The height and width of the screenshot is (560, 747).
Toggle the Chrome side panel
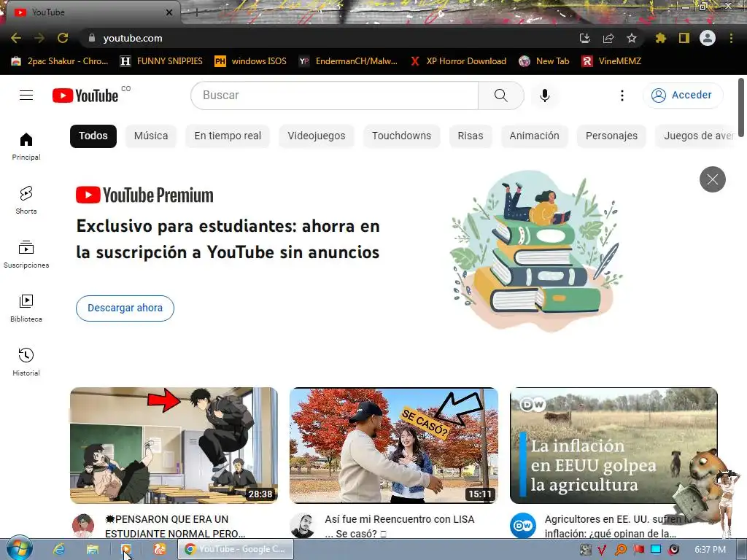click(684, 38)
